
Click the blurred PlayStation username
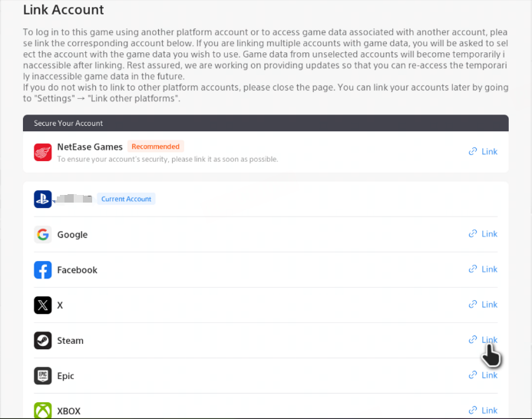tap(72, 199)
